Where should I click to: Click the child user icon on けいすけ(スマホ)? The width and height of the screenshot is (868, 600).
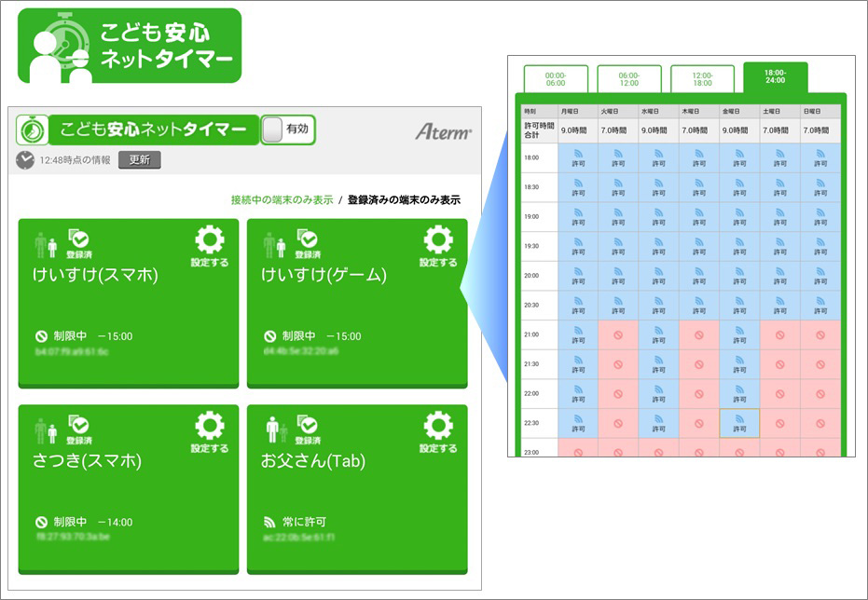pyautogui.click(x=52, y=249)
